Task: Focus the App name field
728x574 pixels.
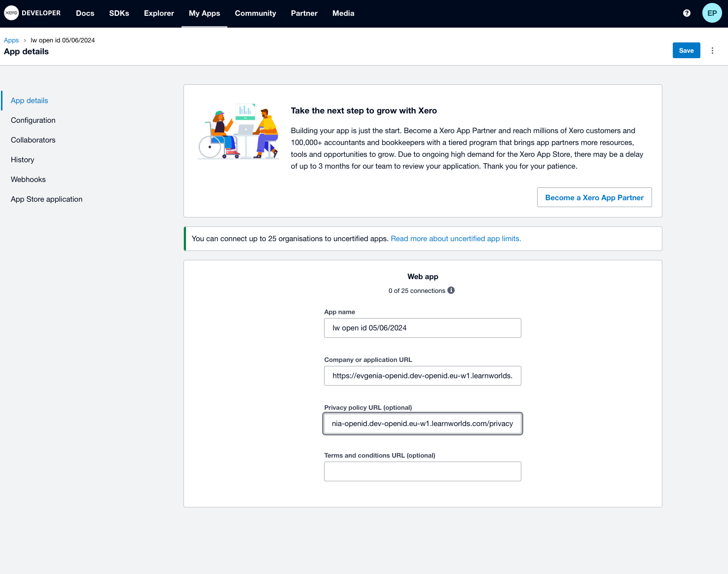Action: click(x=423, y=328)
